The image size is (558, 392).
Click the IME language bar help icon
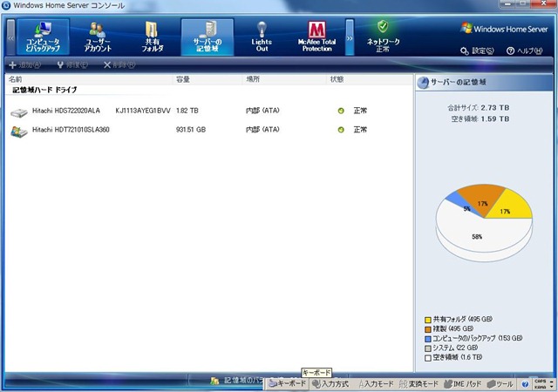click(525, 384)
